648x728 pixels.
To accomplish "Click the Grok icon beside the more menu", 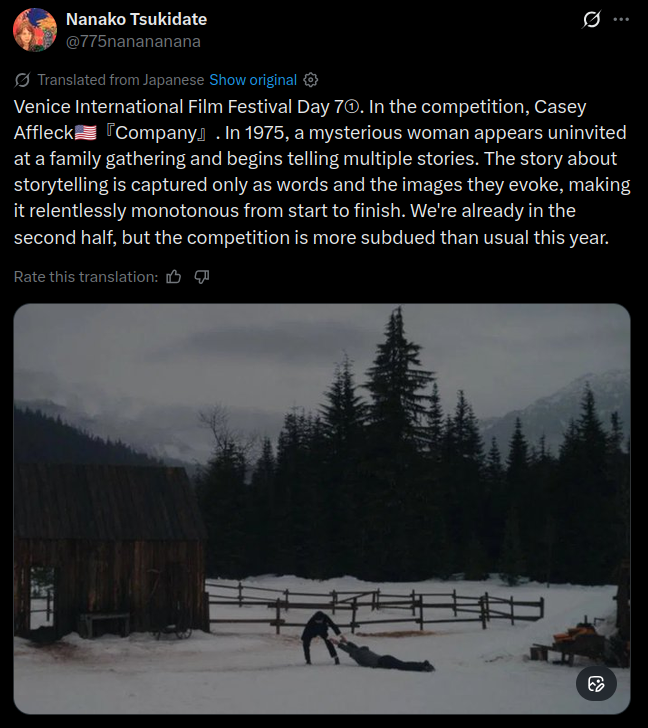I will click(x=591, y=20).
